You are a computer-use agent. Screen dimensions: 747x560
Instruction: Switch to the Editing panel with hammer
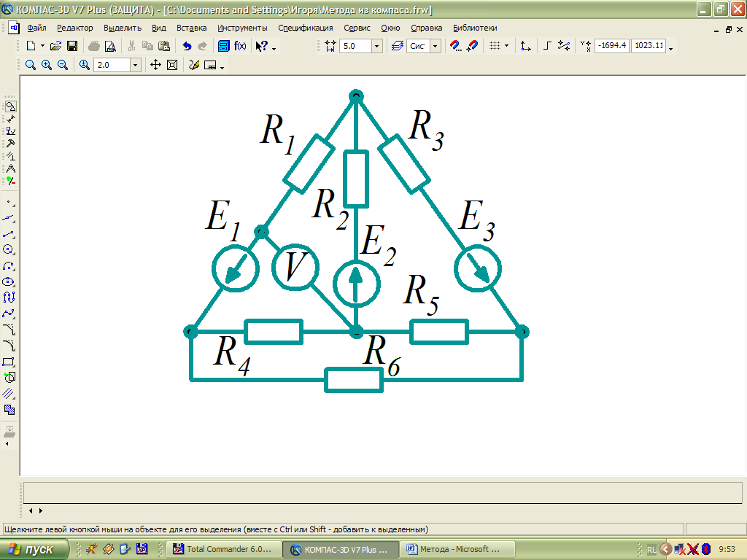click(10, 144)
